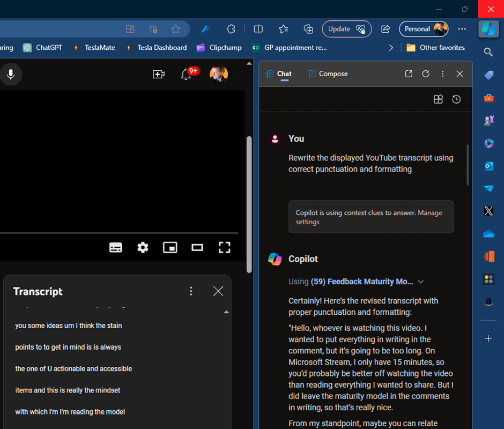Enable miniplayer mode
The width and height of the screenshot is (504, 429).
(x=170, y=247)
